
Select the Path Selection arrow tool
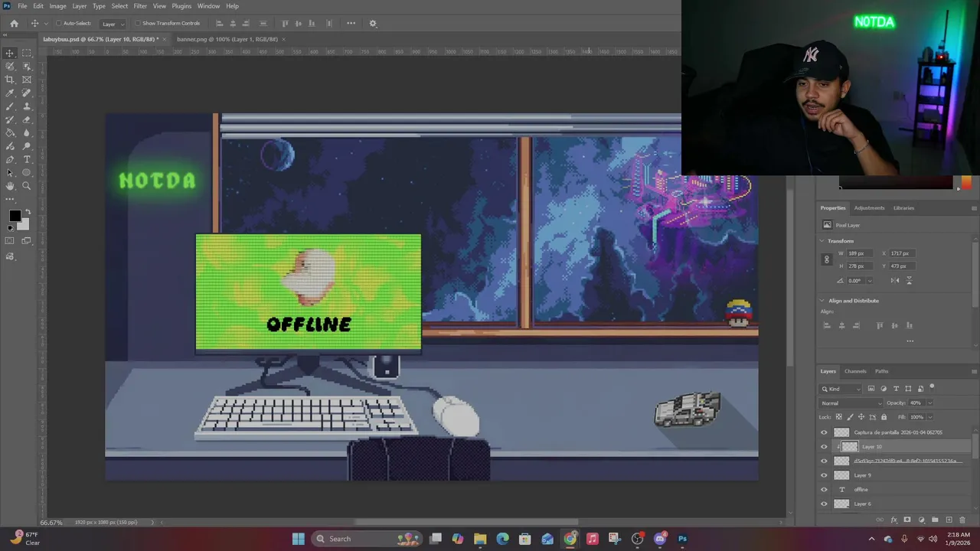pos(10,173)
